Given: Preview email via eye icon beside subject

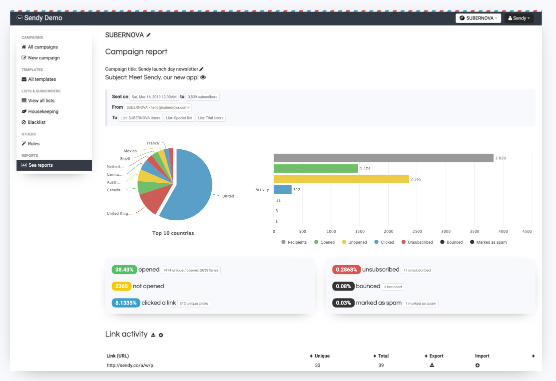Looking at the screenshot, I should pos(203,77).
